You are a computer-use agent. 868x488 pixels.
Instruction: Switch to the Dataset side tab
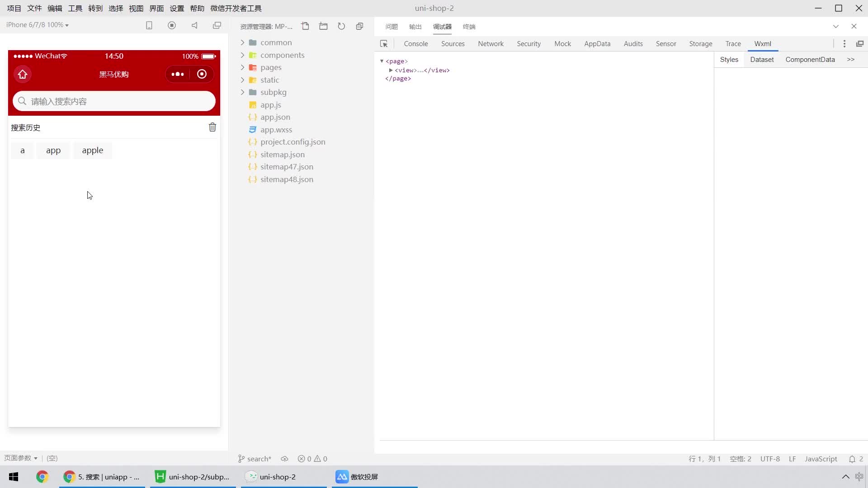click(762, 60)
